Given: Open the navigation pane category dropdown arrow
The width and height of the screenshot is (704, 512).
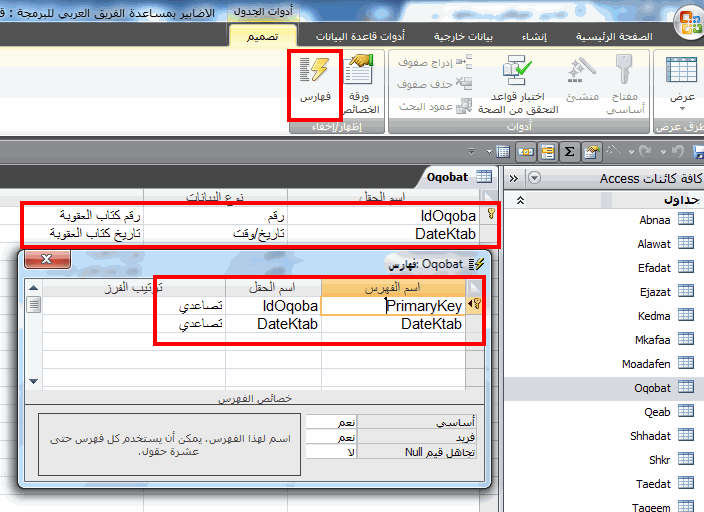Looking at the screenshot, I should (x=534, y=178).
